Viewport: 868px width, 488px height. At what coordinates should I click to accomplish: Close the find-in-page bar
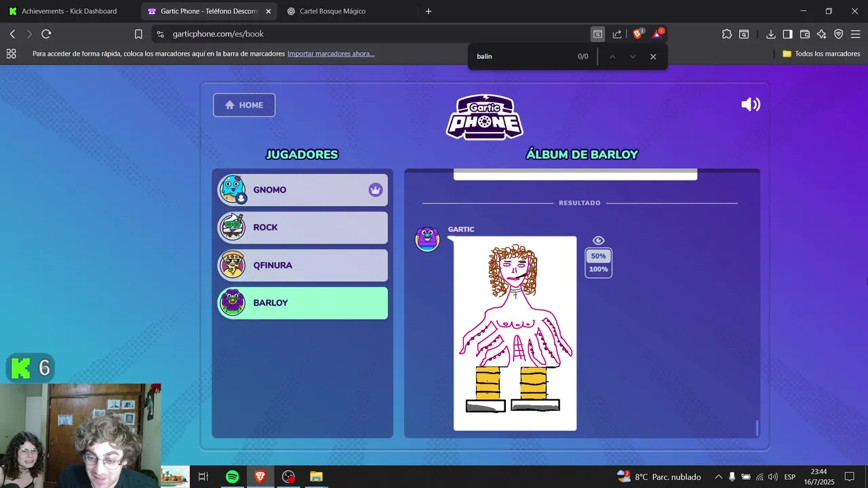(653, 56)
